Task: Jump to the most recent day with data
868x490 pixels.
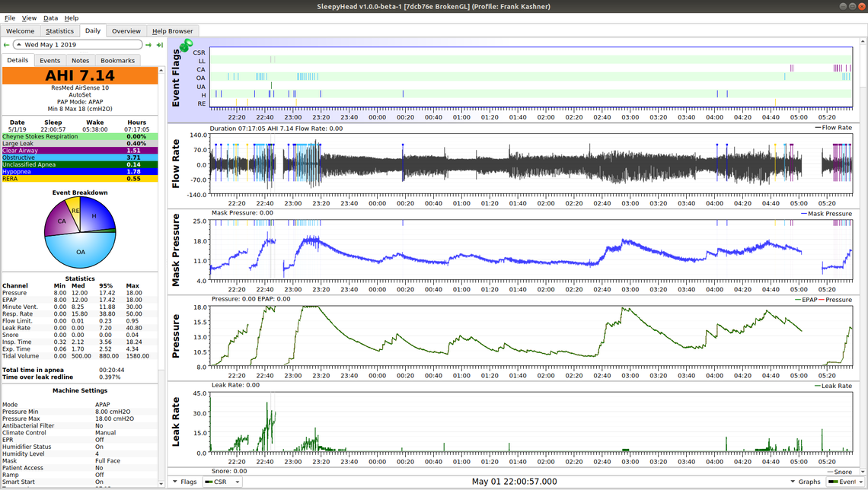Action: [x=159, y=45]
